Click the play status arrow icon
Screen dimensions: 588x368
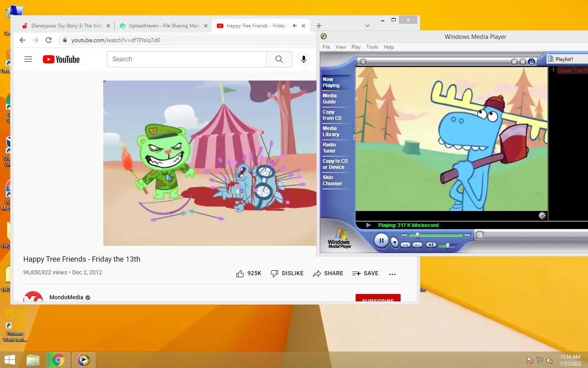click(368, 225)
